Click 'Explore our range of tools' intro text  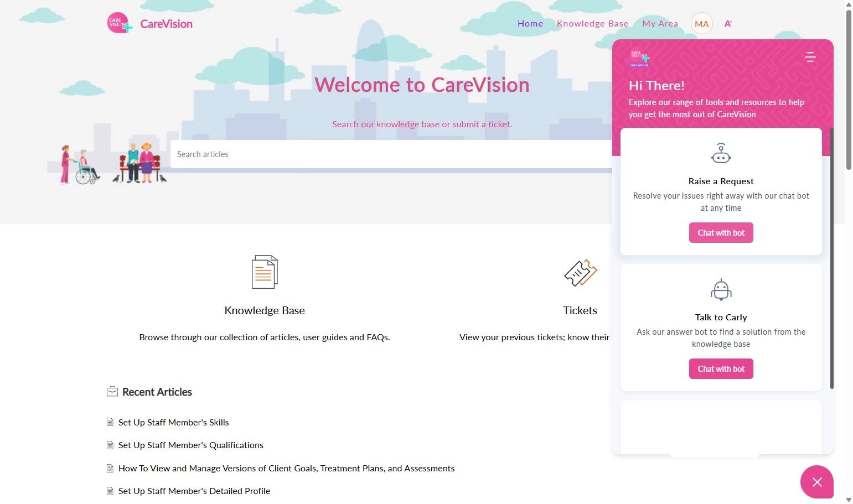[x=716, y=108]
